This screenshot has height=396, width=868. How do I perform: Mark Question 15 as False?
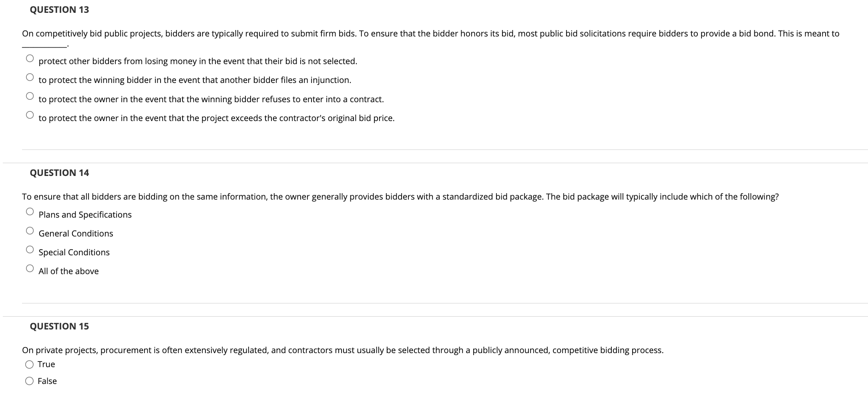pyautogui.click(x=29, y=381)
